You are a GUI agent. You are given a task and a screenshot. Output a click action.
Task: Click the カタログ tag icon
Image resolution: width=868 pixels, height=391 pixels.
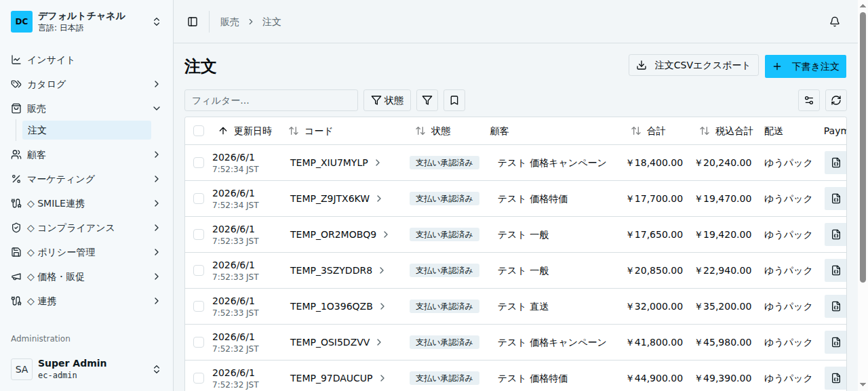point(16,84)
